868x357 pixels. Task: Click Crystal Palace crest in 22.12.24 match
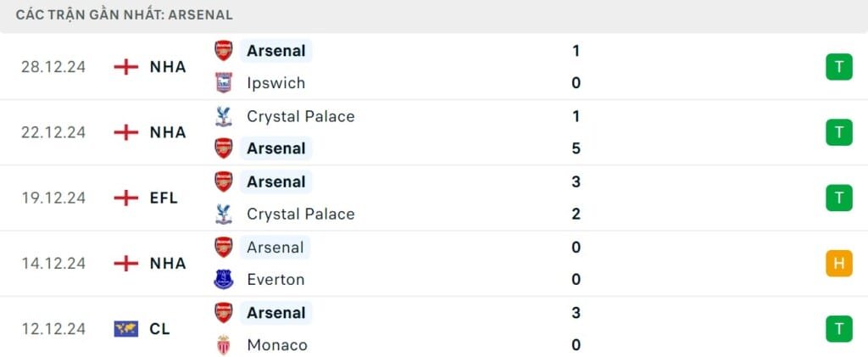pyautogui.click(x=223, y=116)
